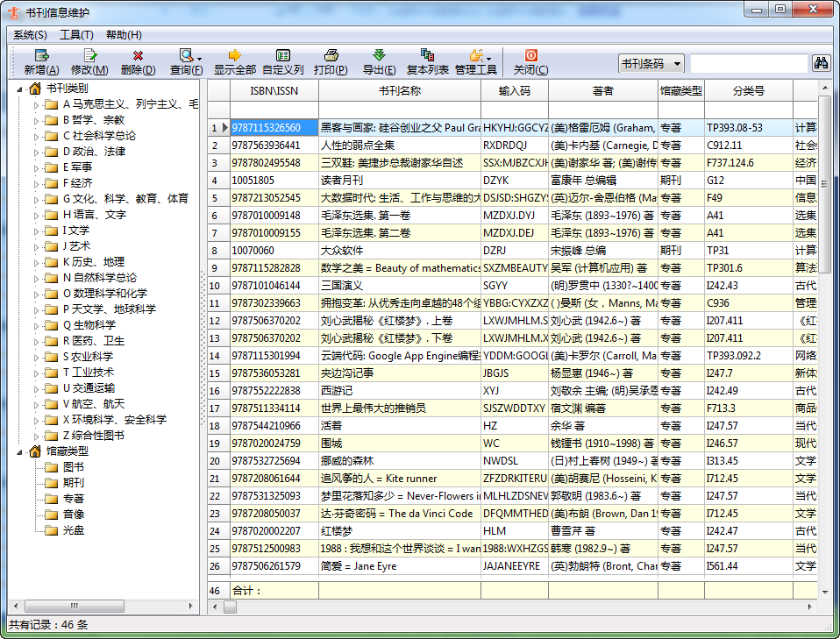Expand the T 工业技术 category node
This screenshot has width=840, height=639.
click(x=37, y=373)
